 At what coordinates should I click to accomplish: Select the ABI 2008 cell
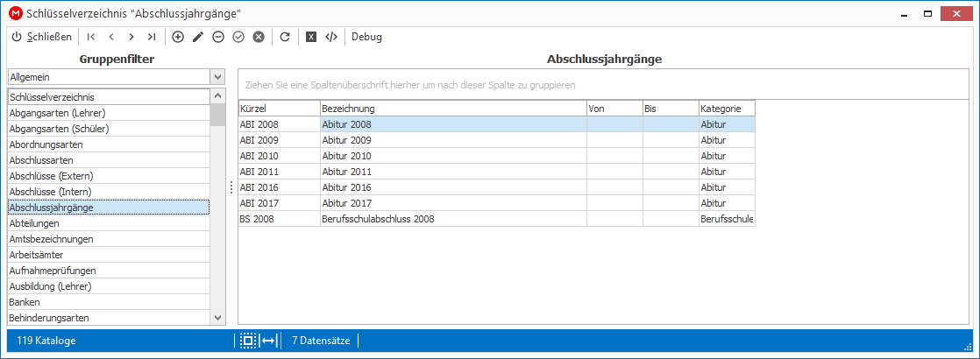coord(279,124)
